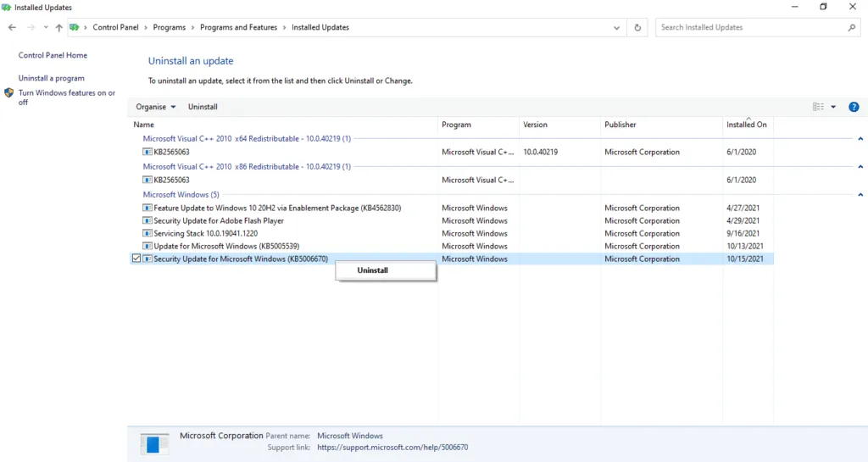Click the 4/27/2021 installed date
Screen dimensions: 868x462
(743, 208)
